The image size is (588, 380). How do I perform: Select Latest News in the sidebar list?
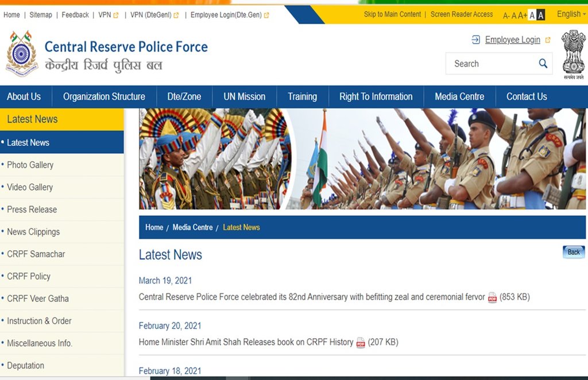(62, 142)
